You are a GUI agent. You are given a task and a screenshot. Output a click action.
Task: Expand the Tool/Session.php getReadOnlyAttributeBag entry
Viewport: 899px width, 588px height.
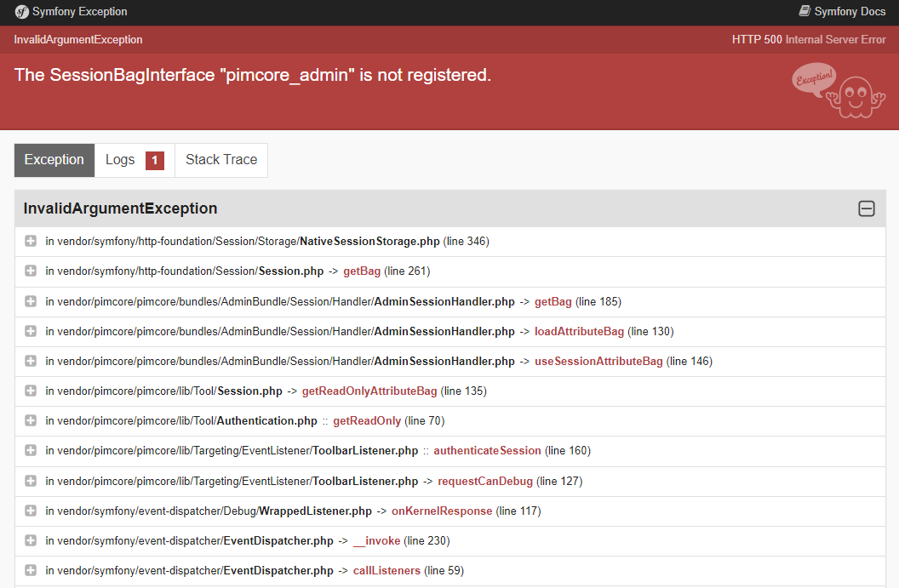(30, 391)
